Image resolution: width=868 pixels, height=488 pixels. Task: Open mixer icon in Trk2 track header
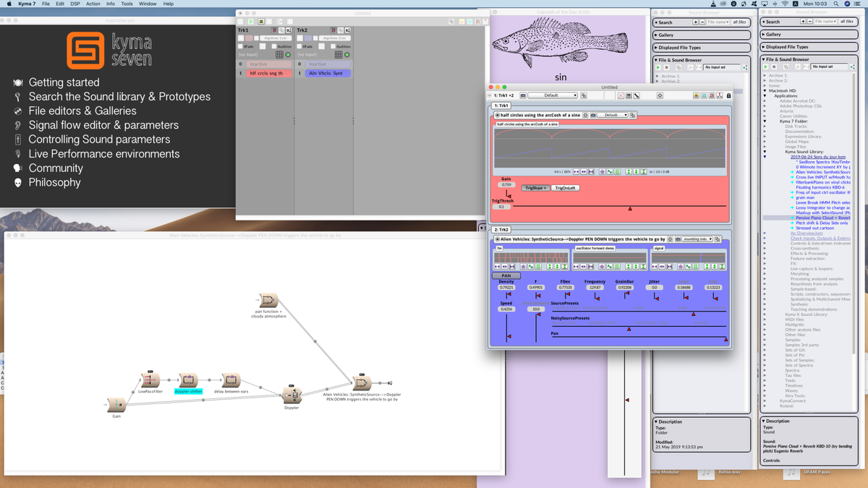coord(333,30)
